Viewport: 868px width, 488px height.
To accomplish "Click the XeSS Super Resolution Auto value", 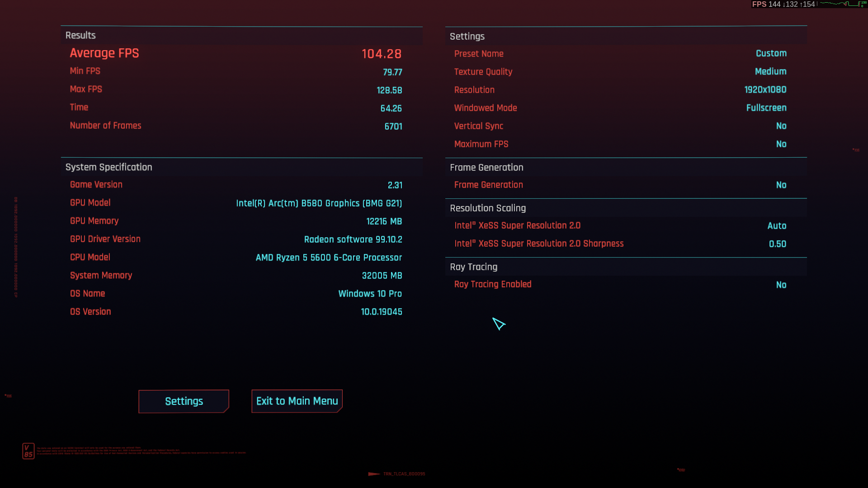I will [776, 226].
